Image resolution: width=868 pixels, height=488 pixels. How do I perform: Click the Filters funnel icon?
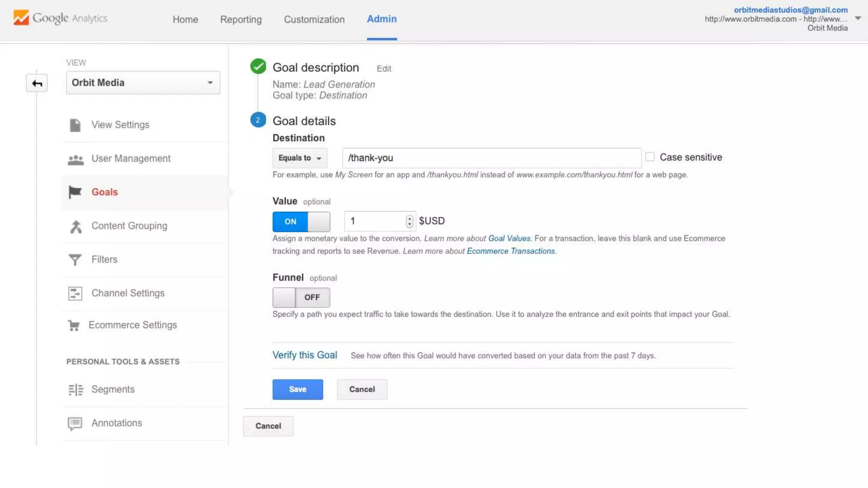[x=75, y=260]
